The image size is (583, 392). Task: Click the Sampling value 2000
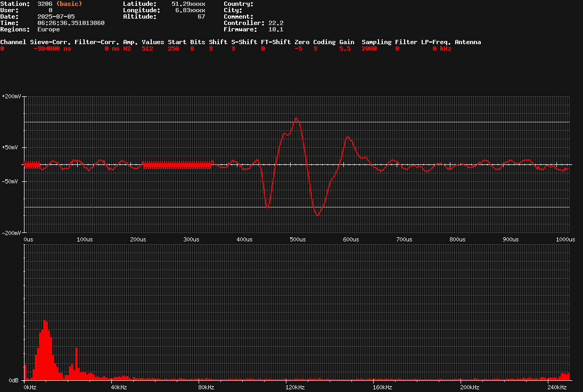pyautogui.click(x=369, y=48)
